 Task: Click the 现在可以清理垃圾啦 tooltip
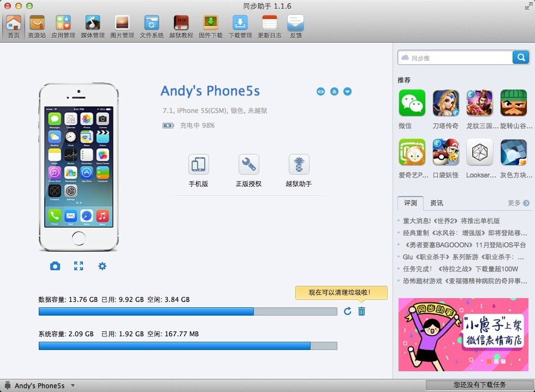(341, 293)
